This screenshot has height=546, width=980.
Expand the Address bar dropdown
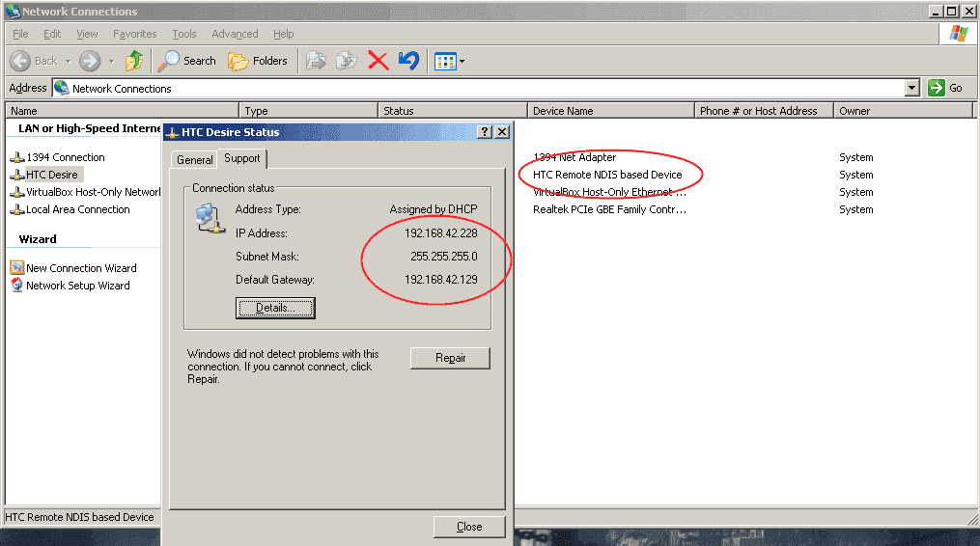(x=911, y=88)
